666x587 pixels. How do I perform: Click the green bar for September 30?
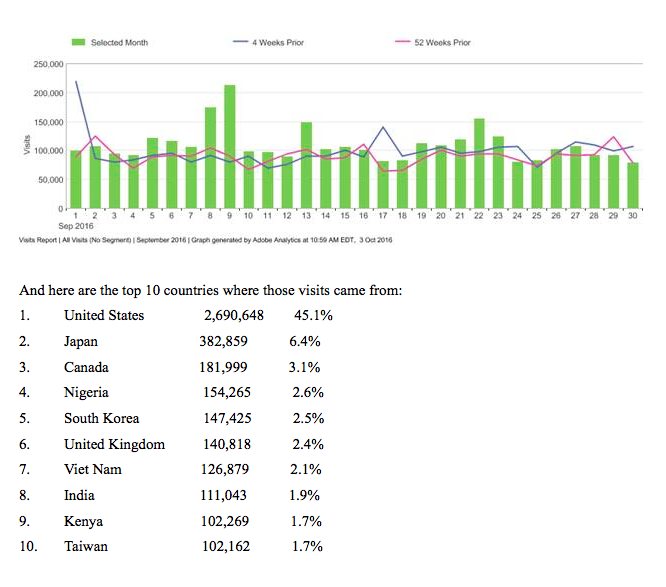coord(632,186)
